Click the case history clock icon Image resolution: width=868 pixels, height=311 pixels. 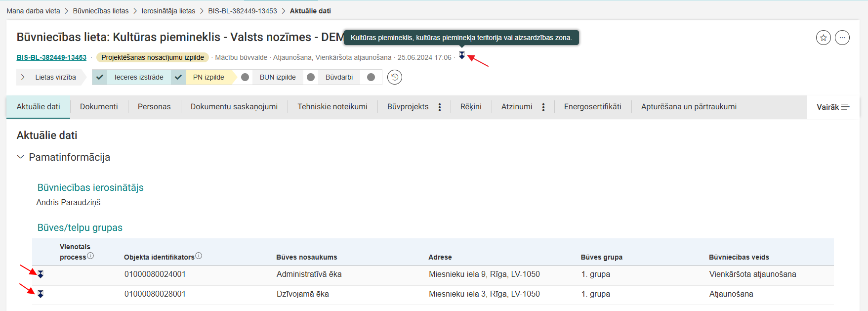[394, 77]
